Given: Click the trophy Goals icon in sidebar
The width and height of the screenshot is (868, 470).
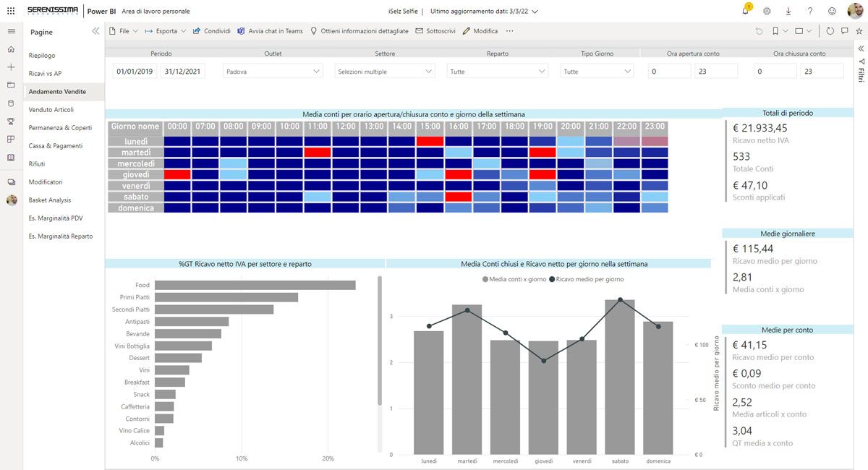Looking at the screenshot, I should (11, 121).
